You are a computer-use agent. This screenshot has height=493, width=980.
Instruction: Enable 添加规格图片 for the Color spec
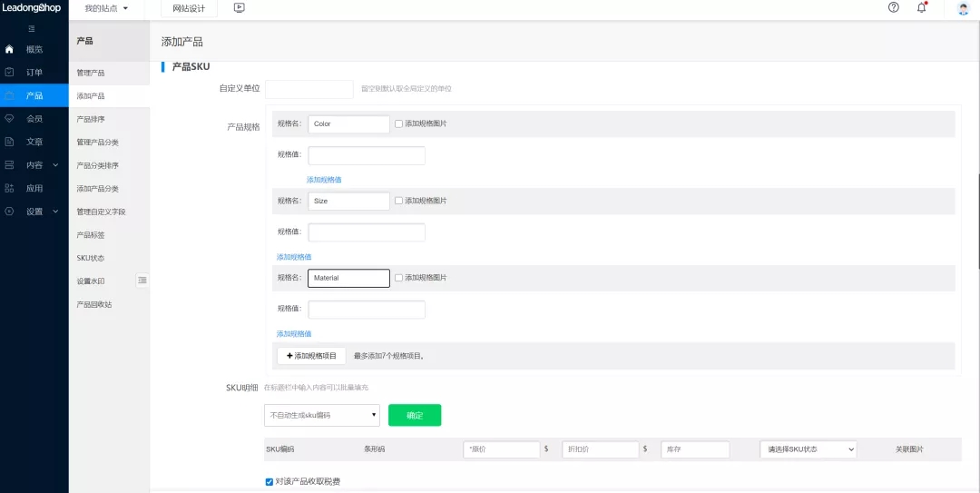[398, 123]
